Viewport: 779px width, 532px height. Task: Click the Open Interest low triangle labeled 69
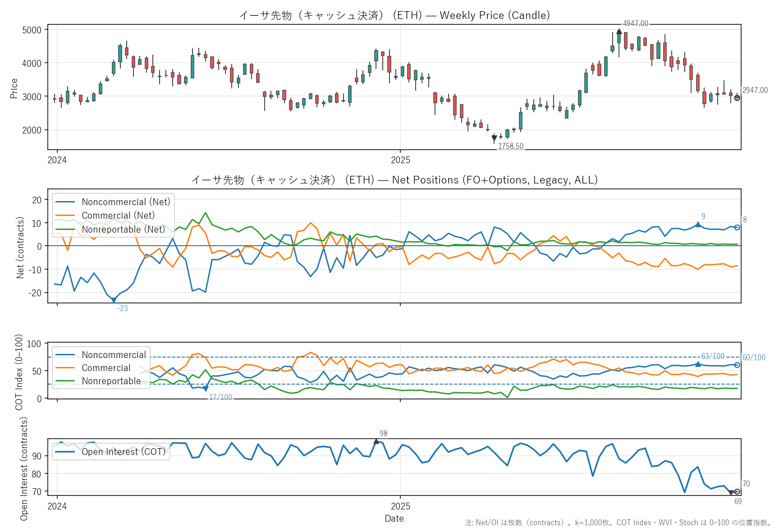(x=731, y=493)
